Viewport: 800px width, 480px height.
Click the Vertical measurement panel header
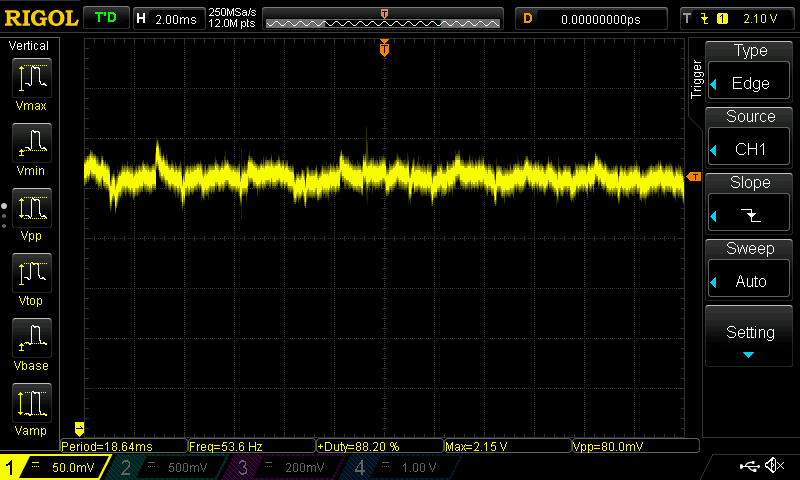click(x=29, y=46)
